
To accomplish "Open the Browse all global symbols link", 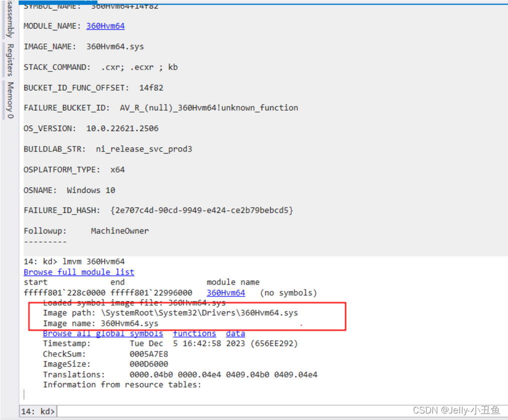I will click(x=103, y=333).
